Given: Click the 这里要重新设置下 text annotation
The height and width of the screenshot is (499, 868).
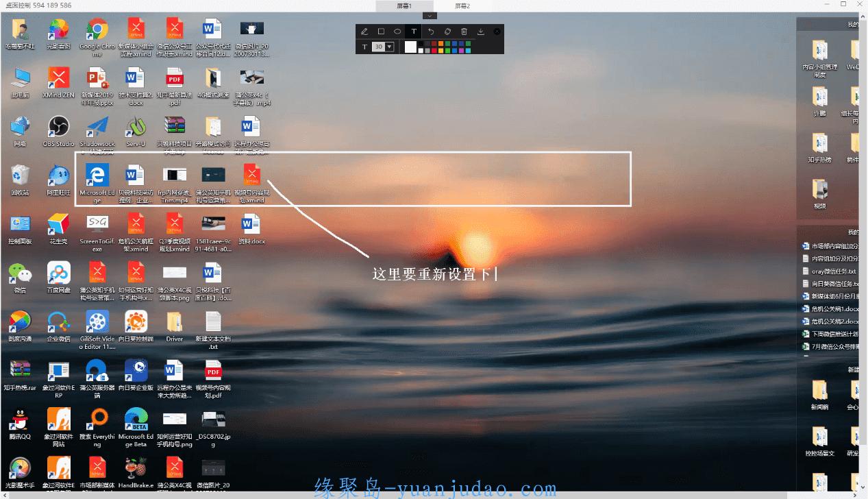Looking at the screenshot, I should (x=432, y=274).
